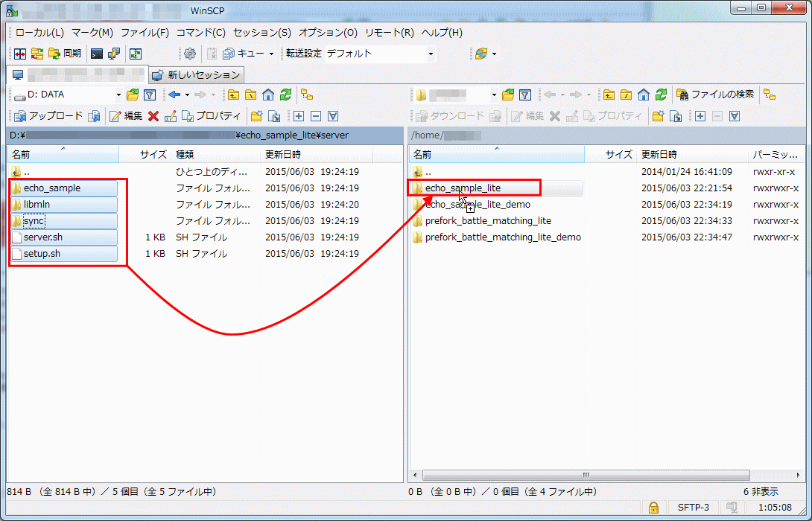Delete selected local files with red X
This screenshot has height=521, width=812.
[153, 116]
